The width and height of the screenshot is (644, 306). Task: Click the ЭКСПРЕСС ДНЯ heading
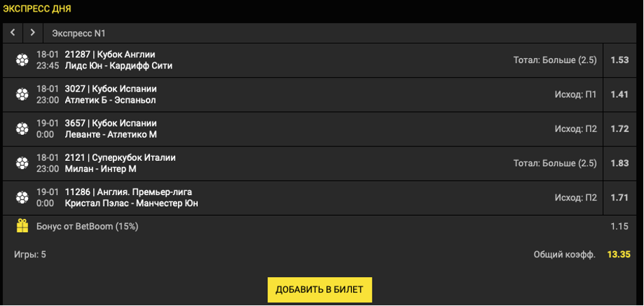pos(37,9)
